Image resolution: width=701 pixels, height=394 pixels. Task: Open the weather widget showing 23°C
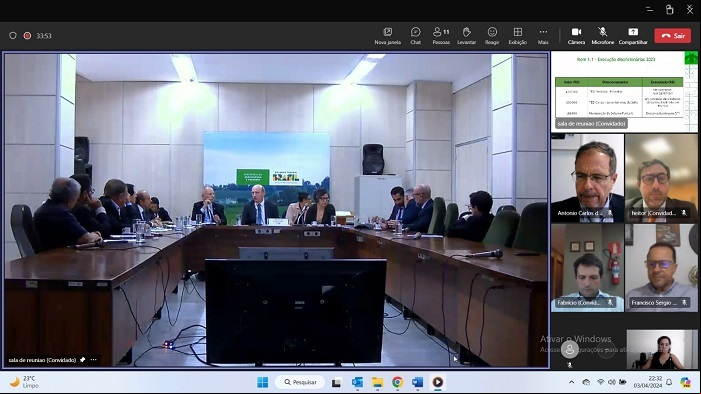click(25, 382)
